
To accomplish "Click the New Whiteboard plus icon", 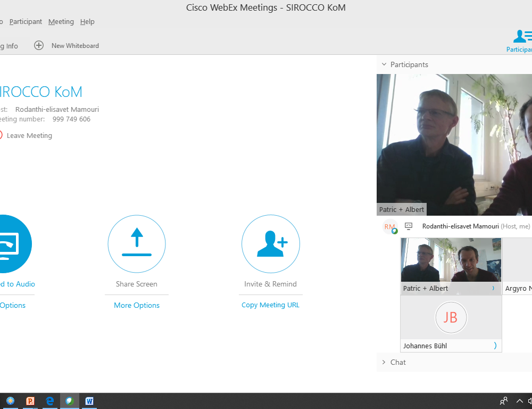I will click(39, 46).
